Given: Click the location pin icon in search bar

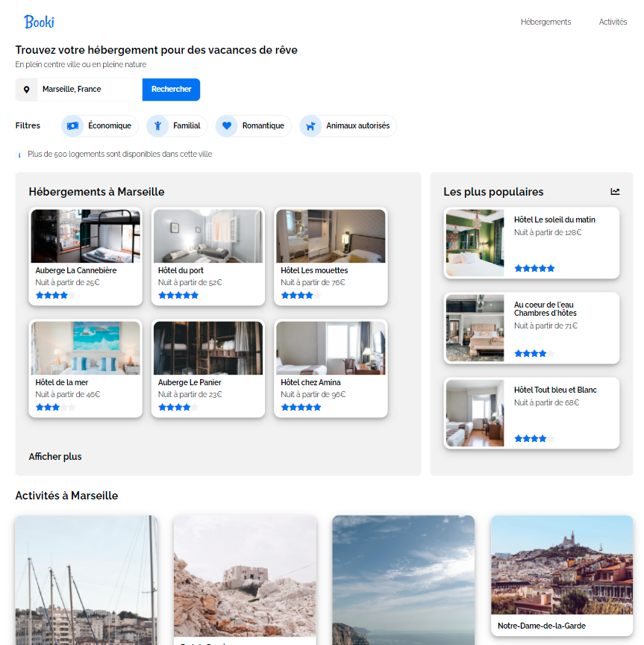Looking at the screenshot, I should (26, 90).
